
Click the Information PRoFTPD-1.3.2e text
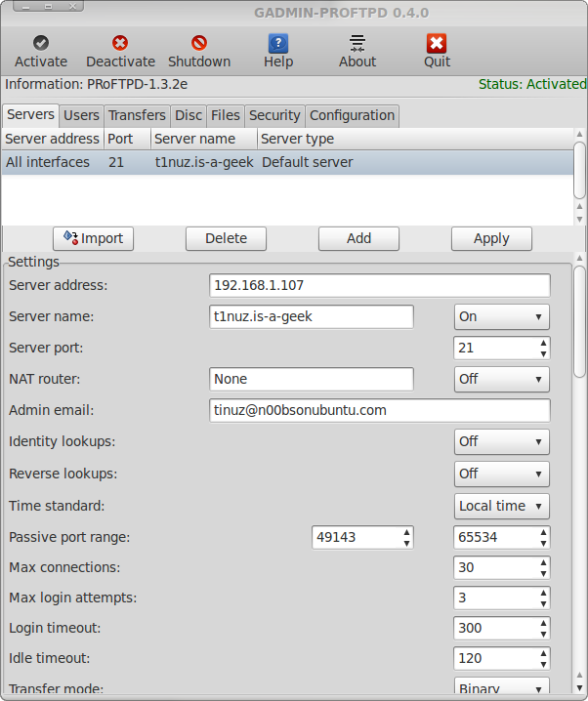[x=96, y=84]
